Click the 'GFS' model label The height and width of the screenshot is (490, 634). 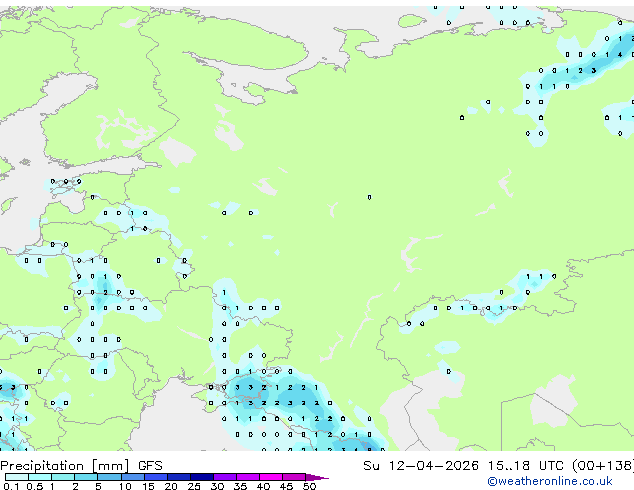[x=150, y=466]
